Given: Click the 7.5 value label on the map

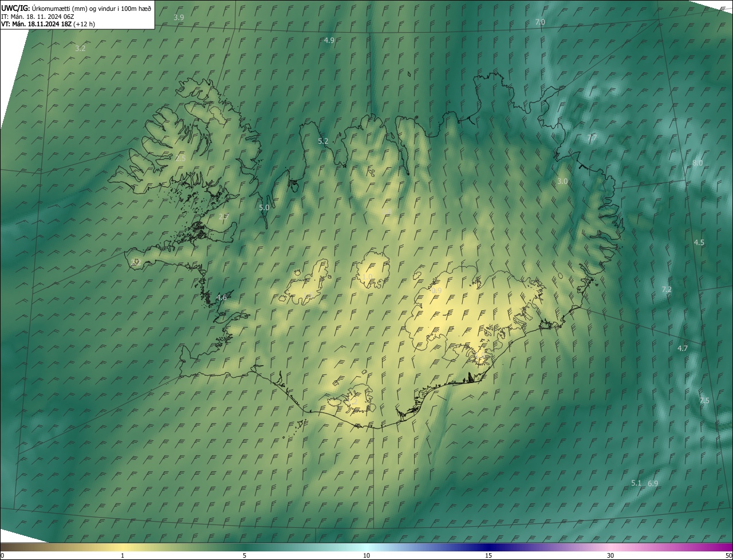Looking at the screenshot, I should [704, 401].
